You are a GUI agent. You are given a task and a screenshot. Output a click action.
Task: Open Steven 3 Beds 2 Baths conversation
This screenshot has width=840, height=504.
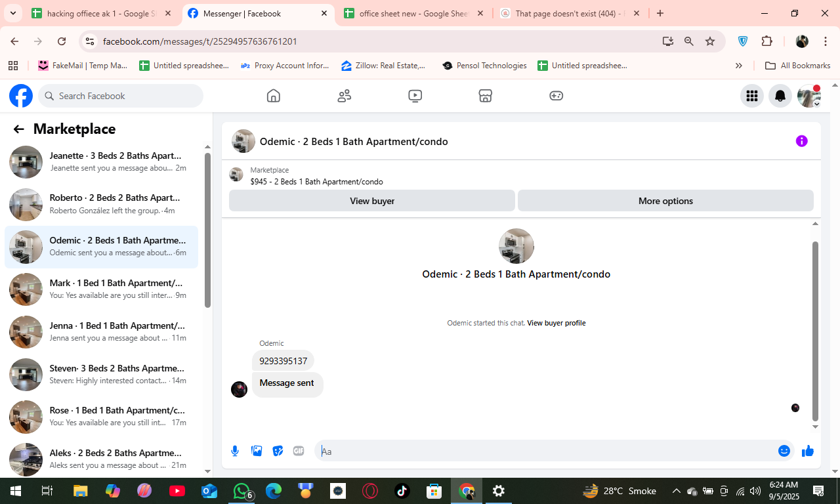point(101,375)
